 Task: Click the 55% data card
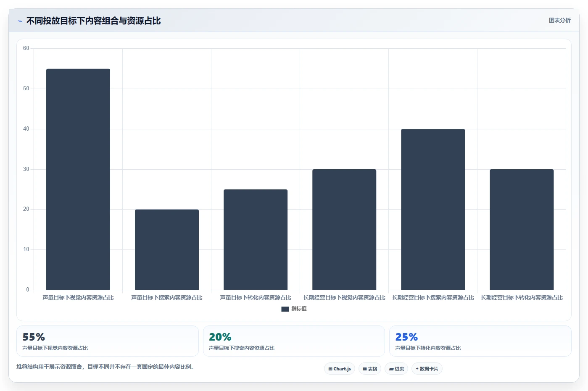pos(108,341)
